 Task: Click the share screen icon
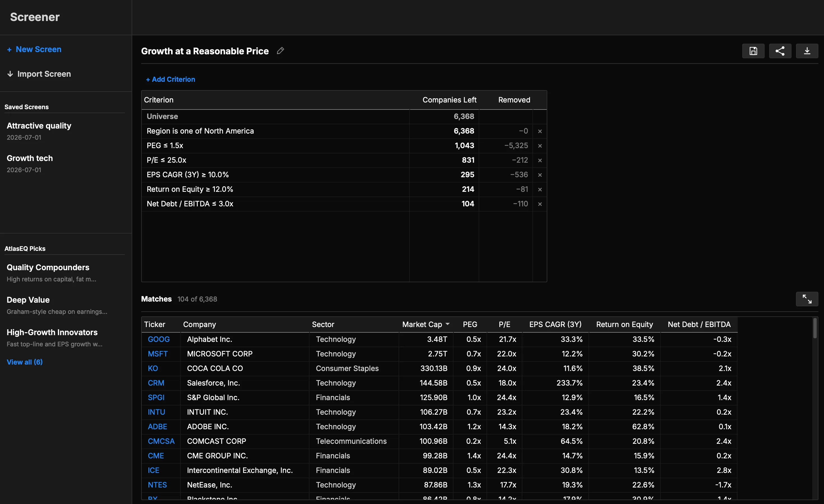[780, 51]
